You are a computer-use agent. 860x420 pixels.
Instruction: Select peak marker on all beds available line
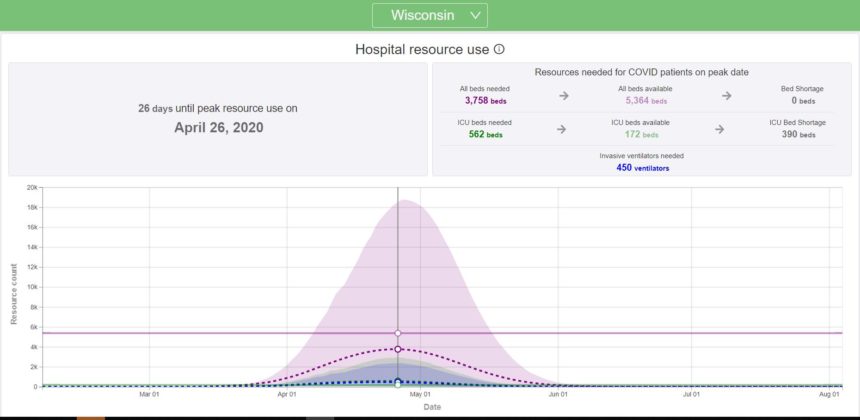pyautogui.click(x=398, y=333)
